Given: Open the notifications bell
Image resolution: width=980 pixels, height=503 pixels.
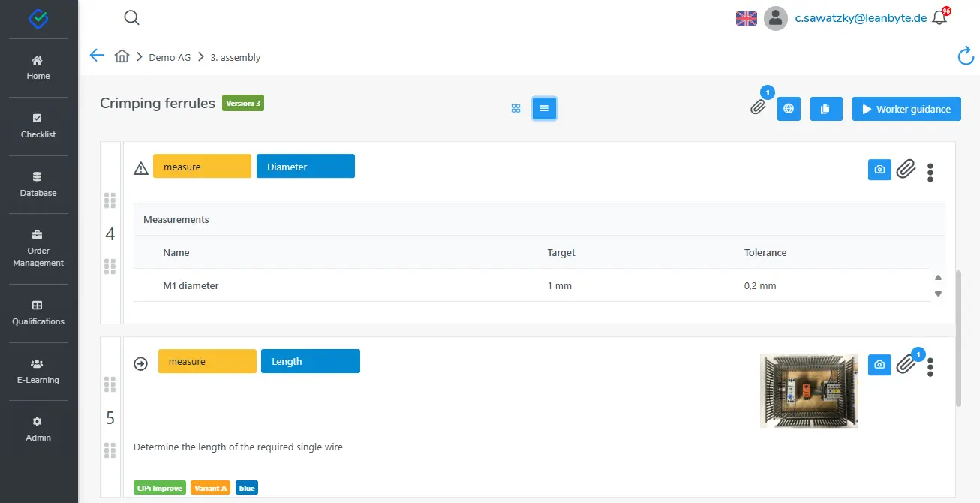Looking at the screenshot, I should click(x=939, y=18).
